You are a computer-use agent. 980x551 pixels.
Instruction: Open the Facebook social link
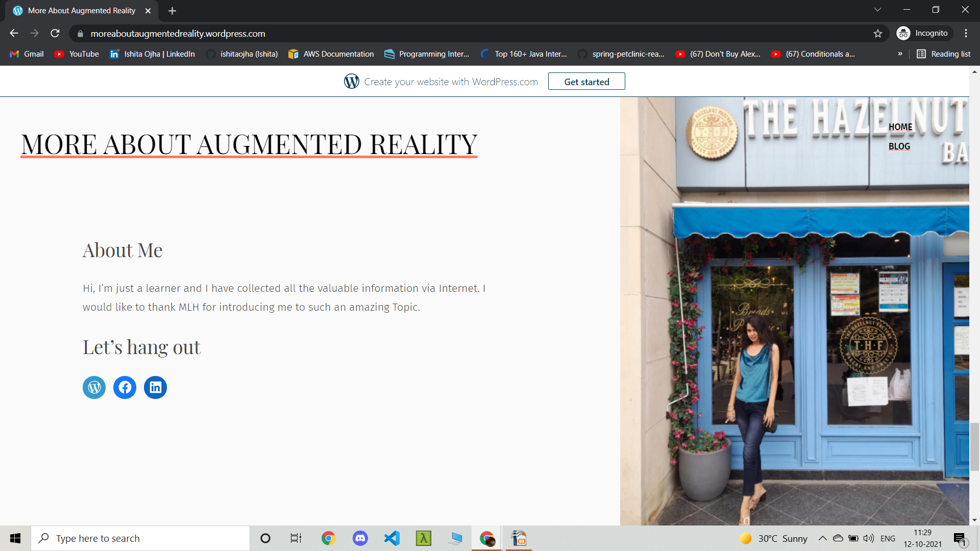[125, 387]
